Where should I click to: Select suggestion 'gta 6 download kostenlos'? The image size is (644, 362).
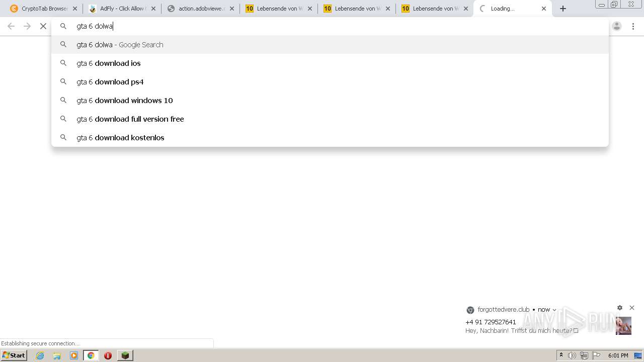point(330,138)
